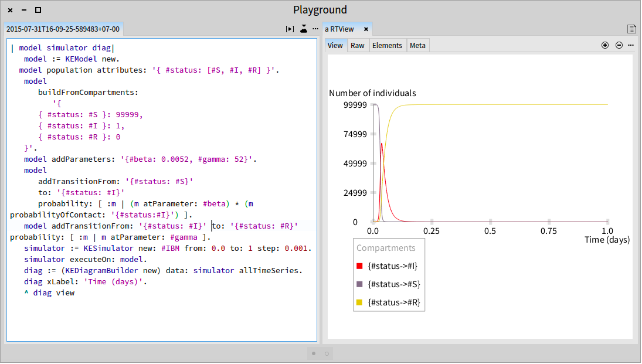Click the red {#status->#I} legend swatch
The width and height of the screenshot is (642, 364).
pyautogui.click(x=359, y=266)
